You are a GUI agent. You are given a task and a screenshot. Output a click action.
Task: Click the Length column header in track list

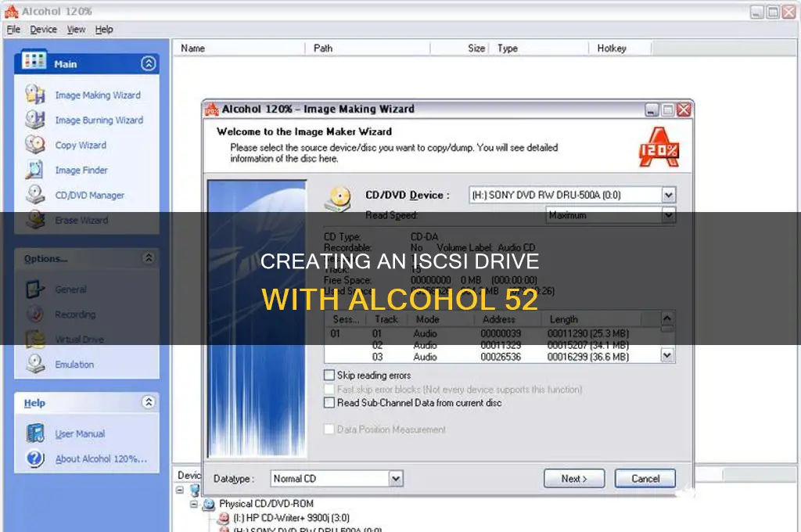[x=591, y=319]
